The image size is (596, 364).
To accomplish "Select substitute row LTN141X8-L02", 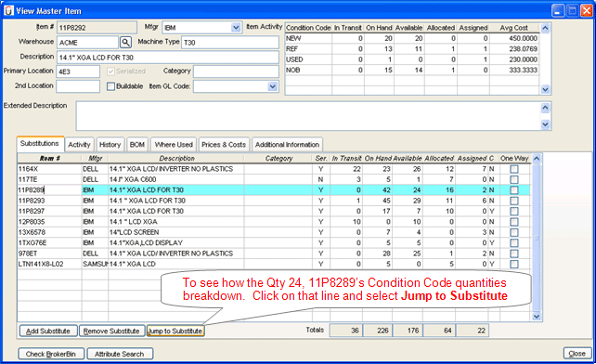I will click(274, 264).
